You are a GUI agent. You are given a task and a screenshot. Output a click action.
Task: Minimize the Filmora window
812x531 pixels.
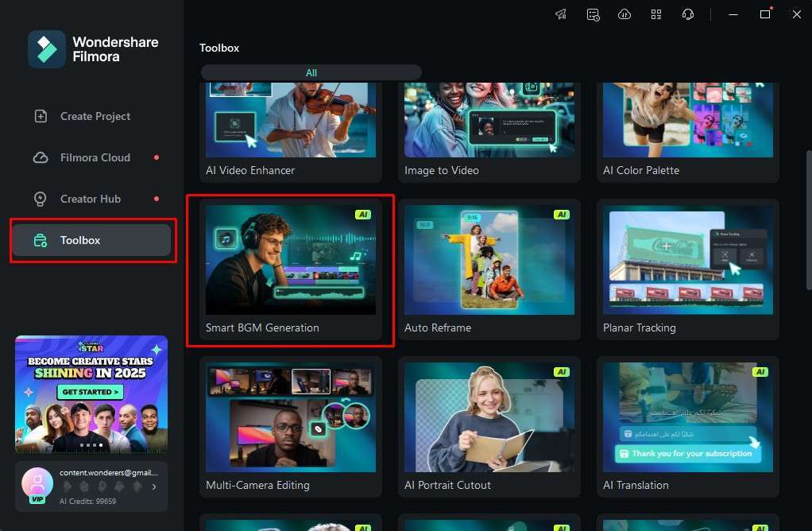tap(733, 14)
